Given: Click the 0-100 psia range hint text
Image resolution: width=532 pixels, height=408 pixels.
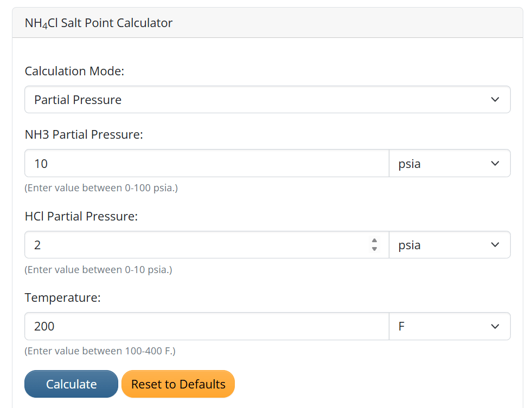Looking at the screenshot, I should point(101,188).
